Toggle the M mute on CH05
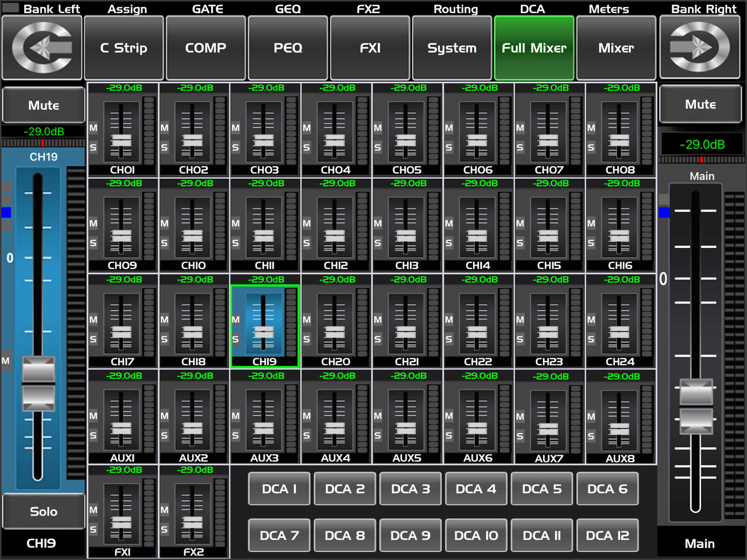 378,128
